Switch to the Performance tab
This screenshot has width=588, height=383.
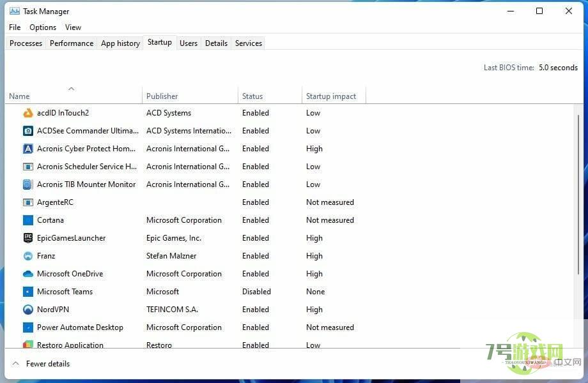[72, 43]
